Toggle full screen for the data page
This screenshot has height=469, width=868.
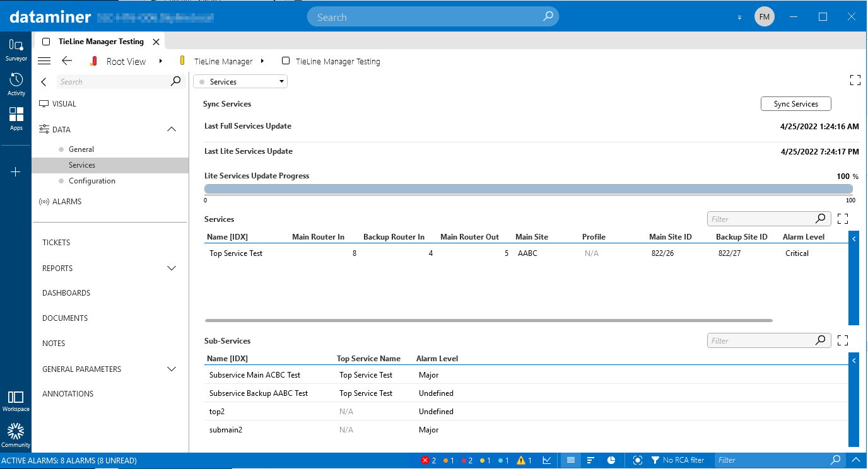tap(855, 80)
